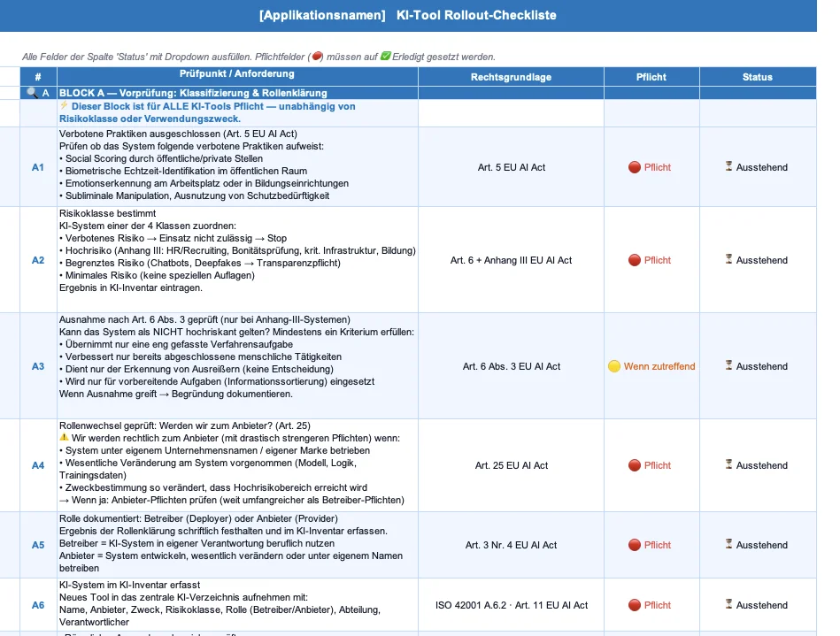Click the green Erledigt checkmark in the instruction line
This screenshot has height=636, width=840.
[387, 56]
